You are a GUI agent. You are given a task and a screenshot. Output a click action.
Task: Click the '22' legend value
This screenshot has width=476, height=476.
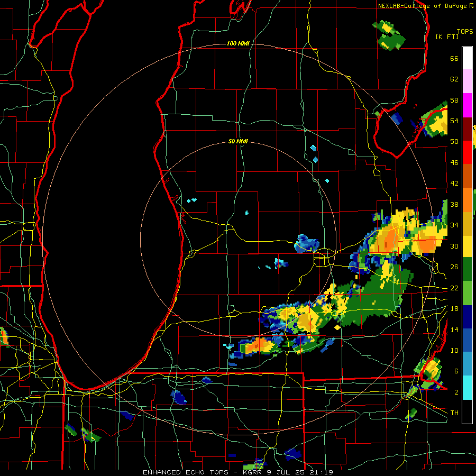point(454,288)
